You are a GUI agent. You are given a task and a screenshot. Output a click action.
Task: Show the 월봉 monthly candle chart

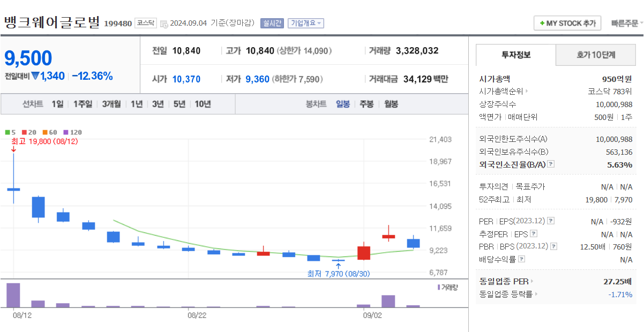tap(391, 104)
